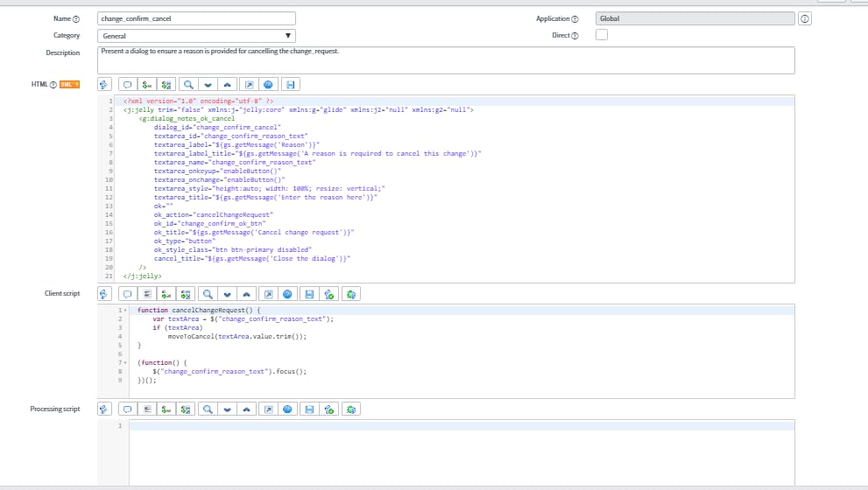Click Replace All in Client script toolbar
Viewport: 868px width, 490px height.
tap(186, 294)
